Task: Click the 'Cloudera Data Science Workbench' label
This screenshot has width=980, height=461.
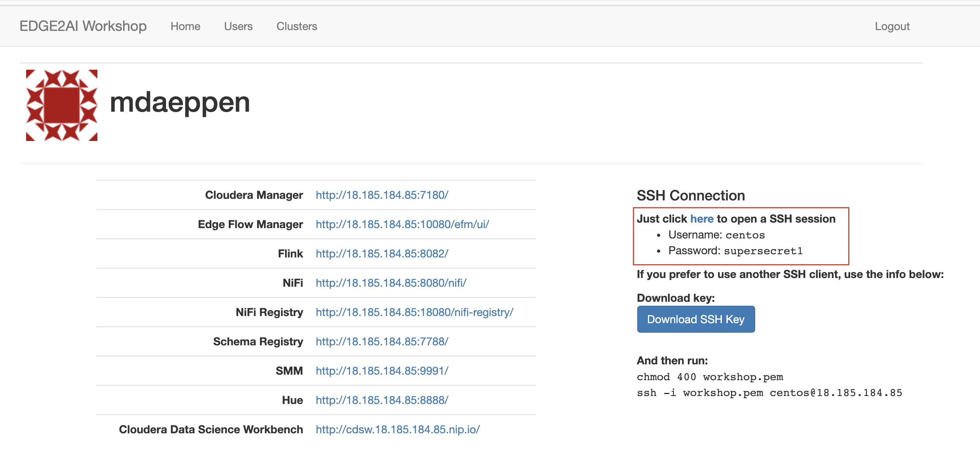Action: tap(211, 429)
